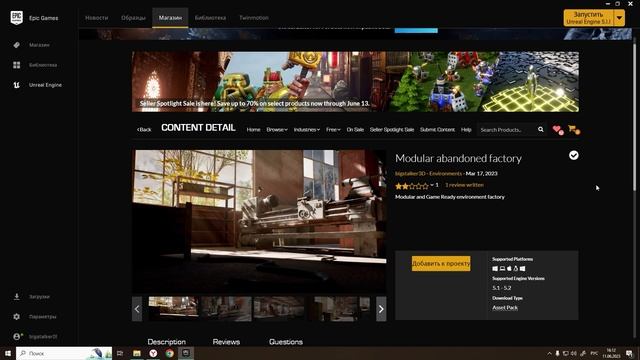640x360 pixels.
Task: Show next thumbnails with right arrow
Action: click(x=381, y=309)
